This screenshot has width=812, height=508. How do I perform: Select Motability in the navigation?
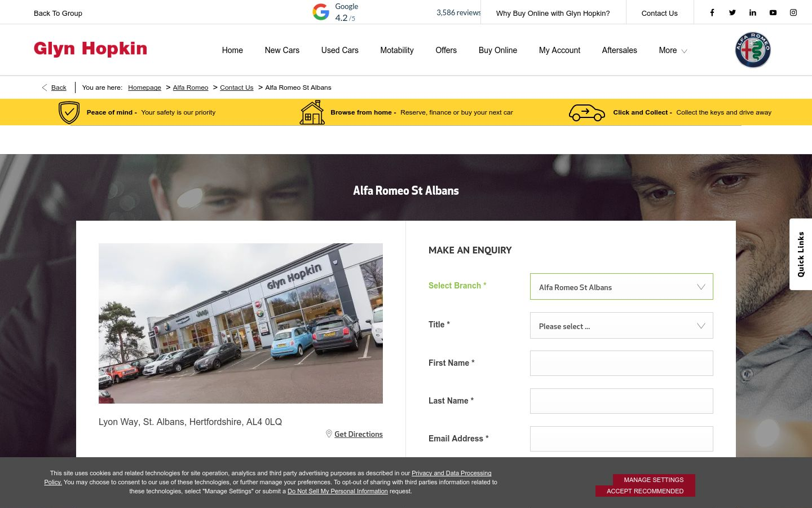397,50
